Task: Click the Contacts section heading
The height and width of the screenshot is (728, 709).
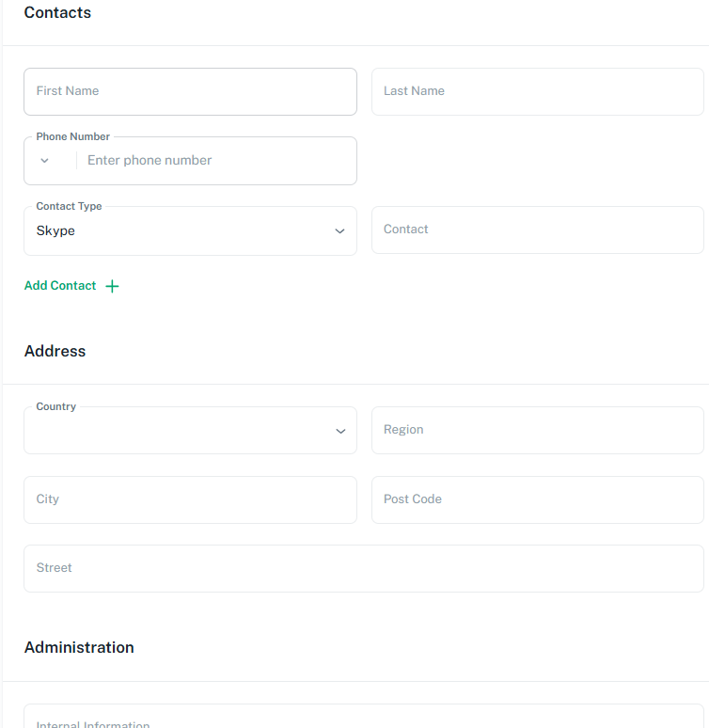Action: tap(57, 13)
